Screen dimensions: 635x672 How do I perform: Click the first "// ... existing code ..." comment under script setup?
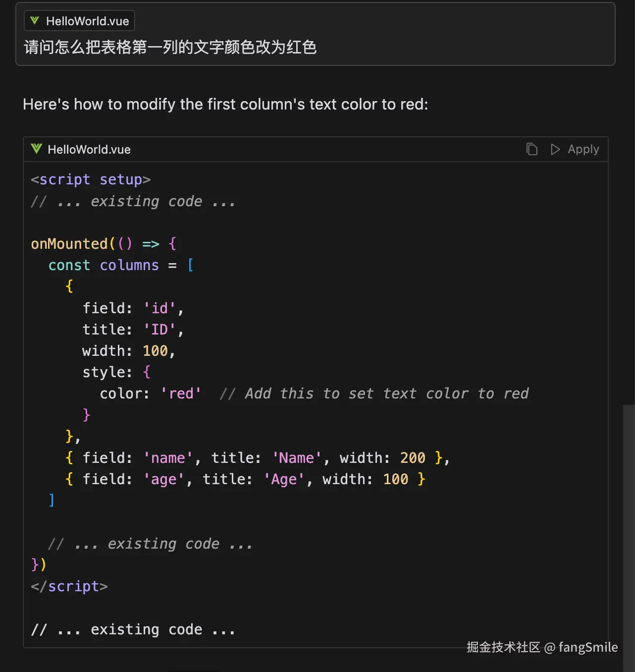click(133, 201)
